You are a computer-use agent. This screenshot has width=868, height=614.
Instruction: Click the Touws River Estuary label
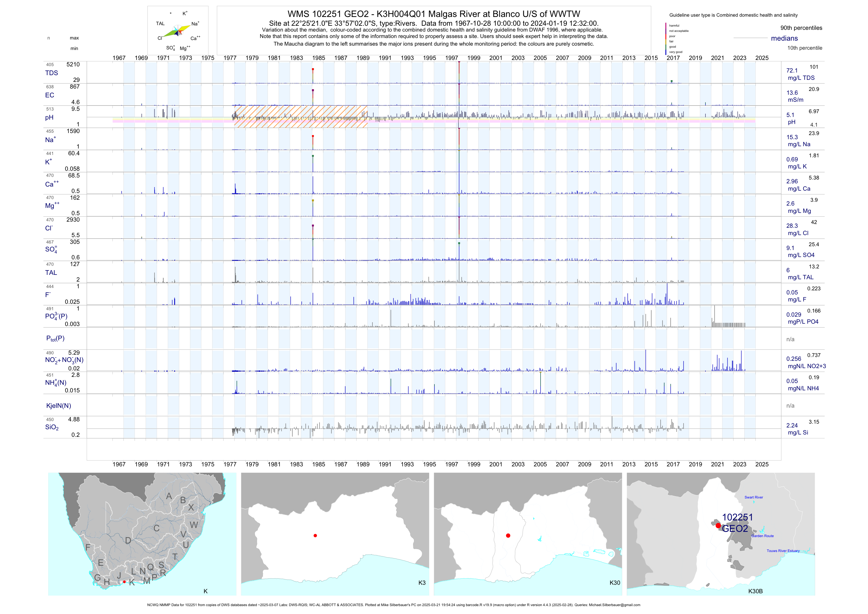(x=783, y=551)
